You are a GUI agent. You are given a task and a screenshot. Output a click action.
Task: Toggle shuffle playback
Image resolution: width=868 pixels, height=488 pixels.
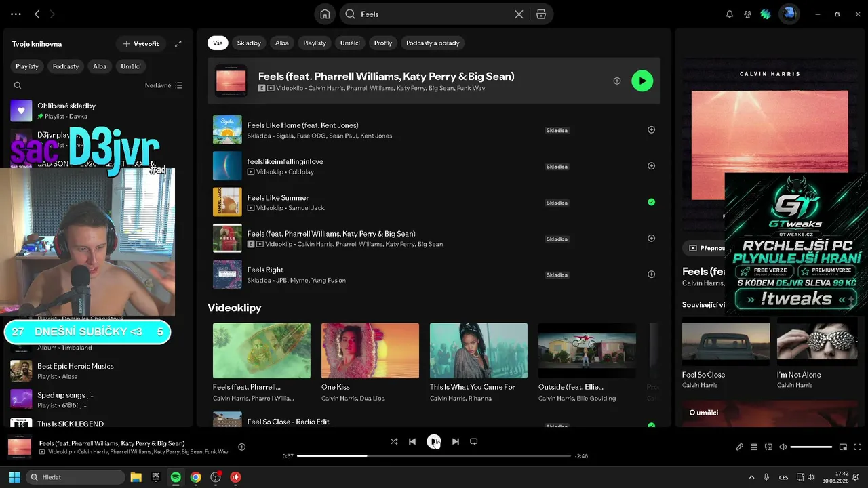394,441
